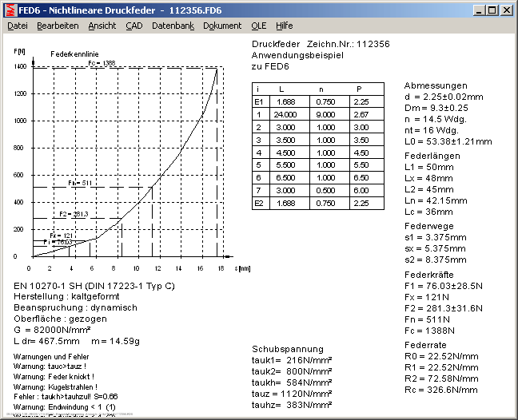Click the Federkennlinie chart title
The width and height of the screenshot is (518, 420).
tap(74, 53)
